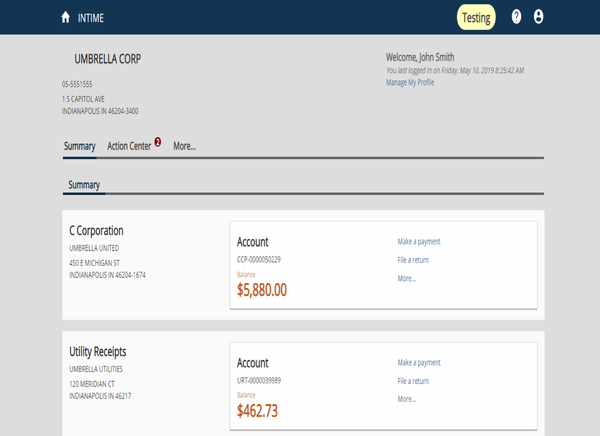Open account CCP-0000050229
Screen dimensions: 600x436
[x=259, y=260]
